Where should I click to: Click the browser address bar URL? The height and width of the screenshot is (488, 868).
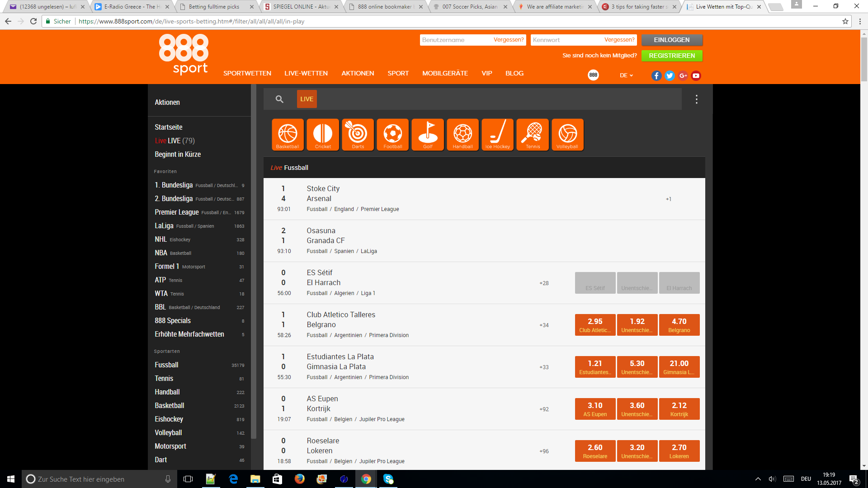pyautogui.click(x=191, y=21)
